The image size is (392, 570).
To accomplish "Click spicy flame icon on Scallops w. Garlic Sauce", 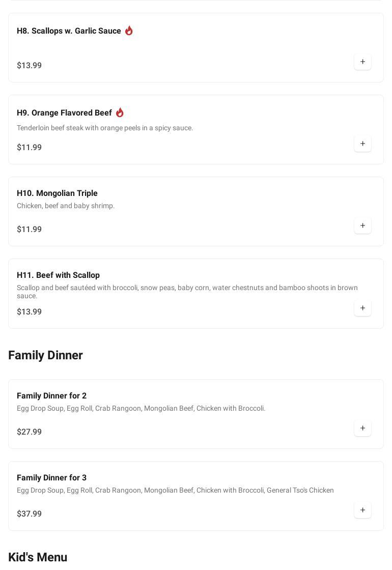I will pos(129,31).
